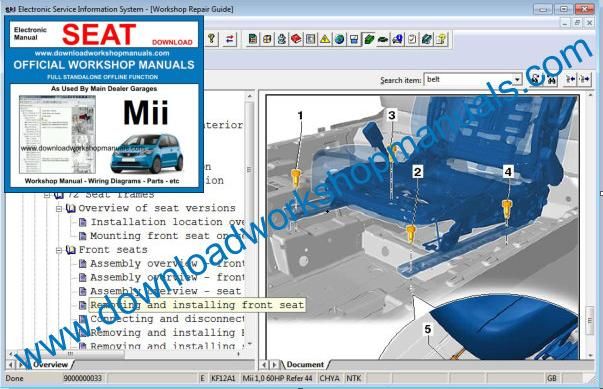
Task: Click the brown grid box toolbar icon
Action: [x=267, y=39]
